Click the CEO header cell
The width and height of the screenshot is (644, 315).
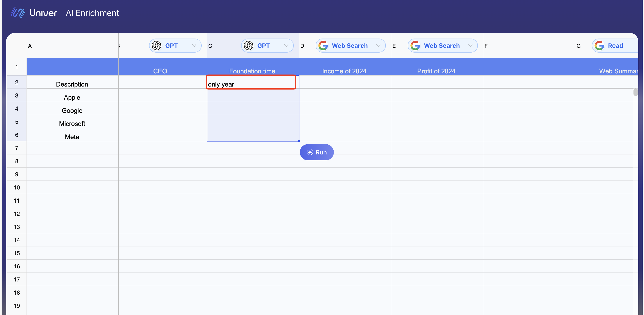[x=163, y=67]
